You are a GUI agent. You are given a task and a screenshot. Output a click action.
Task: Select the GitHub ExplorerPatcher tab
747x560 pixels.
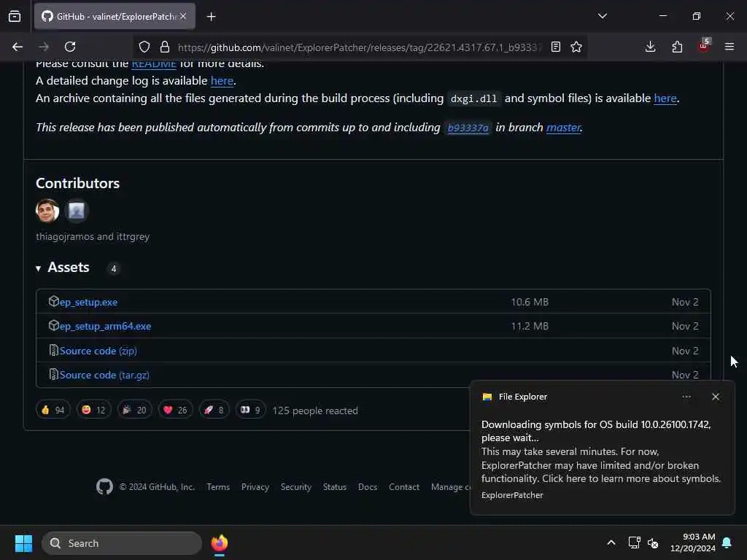click(x=115, y=16)
